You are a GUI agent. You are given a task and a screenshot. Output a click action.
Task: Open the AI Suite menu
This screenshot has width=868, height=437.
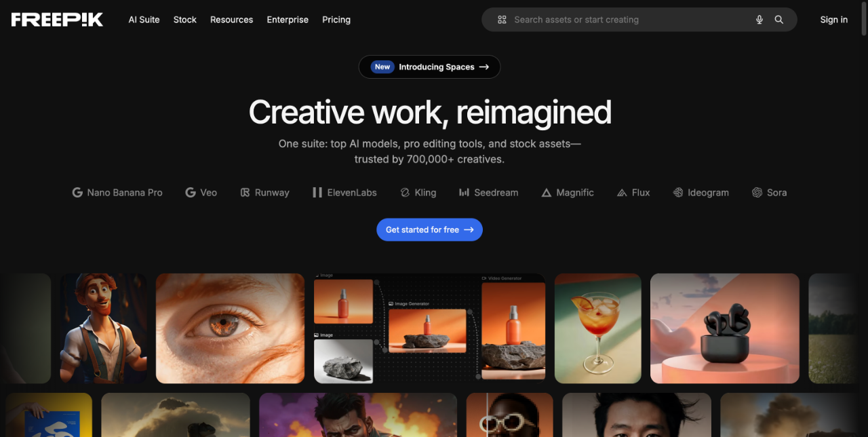(x=144, y=20)
